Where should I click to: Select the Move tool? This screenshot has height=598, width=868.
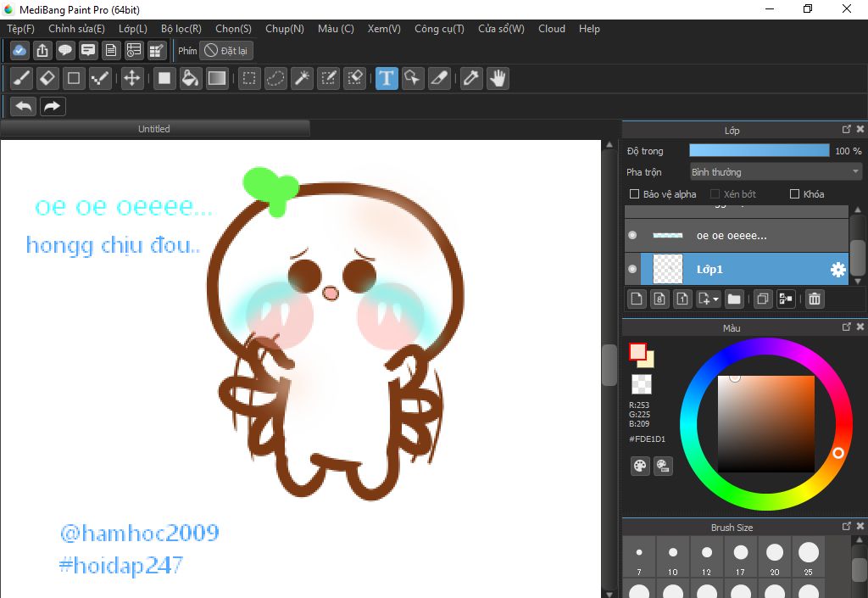[x=131, y=79]
